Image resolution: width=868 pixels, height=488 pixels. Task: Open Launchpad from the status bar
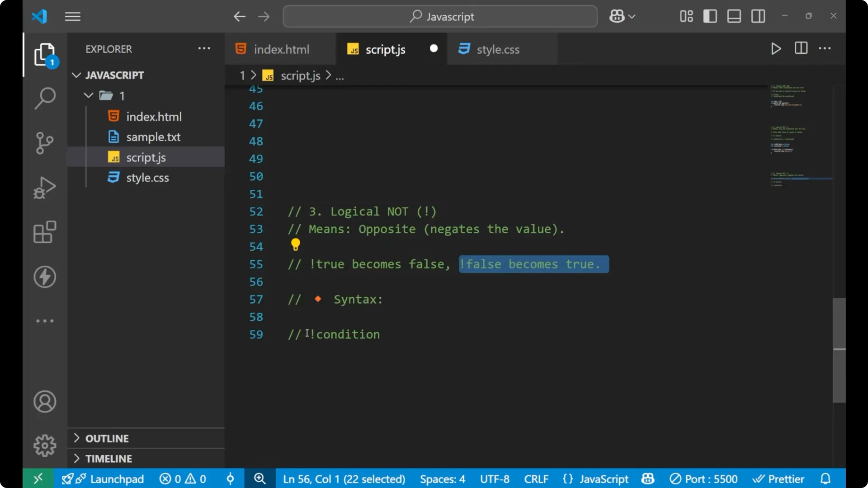pos(117,479)
